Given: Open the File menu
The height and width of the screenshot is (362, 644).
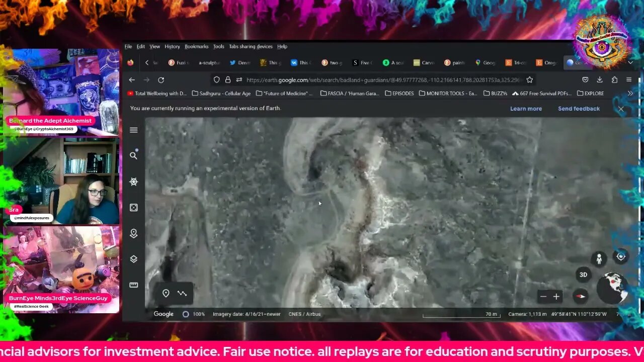Looking at the screenshot, I should 128,47.
